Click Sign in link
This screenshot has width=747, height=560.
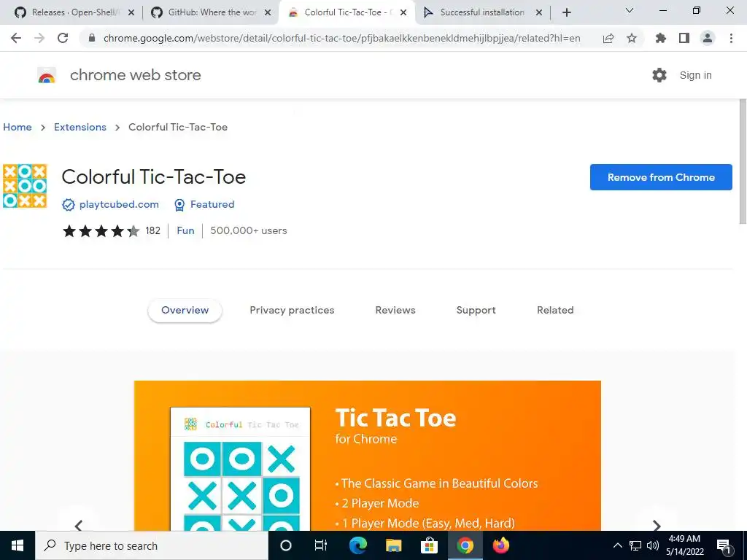point(695,75)
